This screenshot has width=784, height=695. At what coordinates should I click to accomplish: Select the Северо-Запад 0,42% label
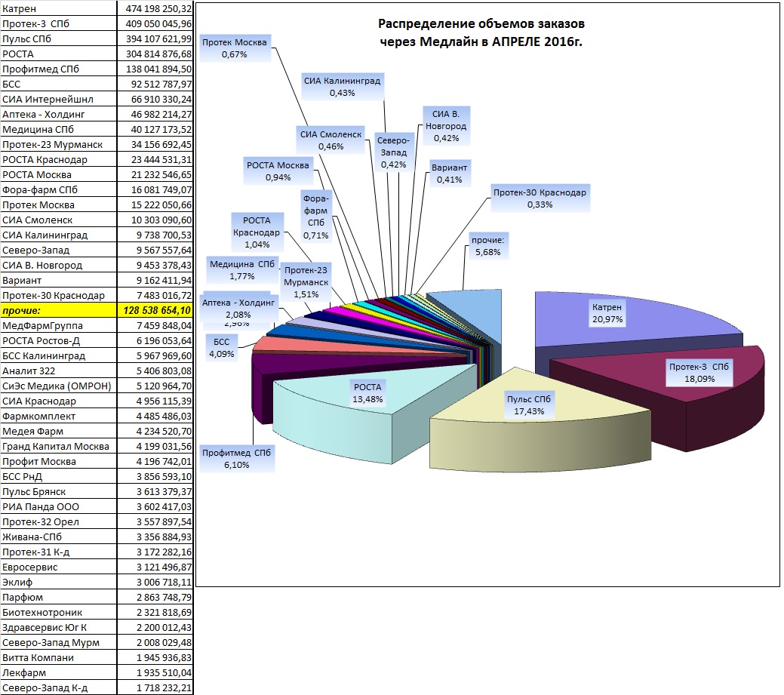[x=393, y=152]
